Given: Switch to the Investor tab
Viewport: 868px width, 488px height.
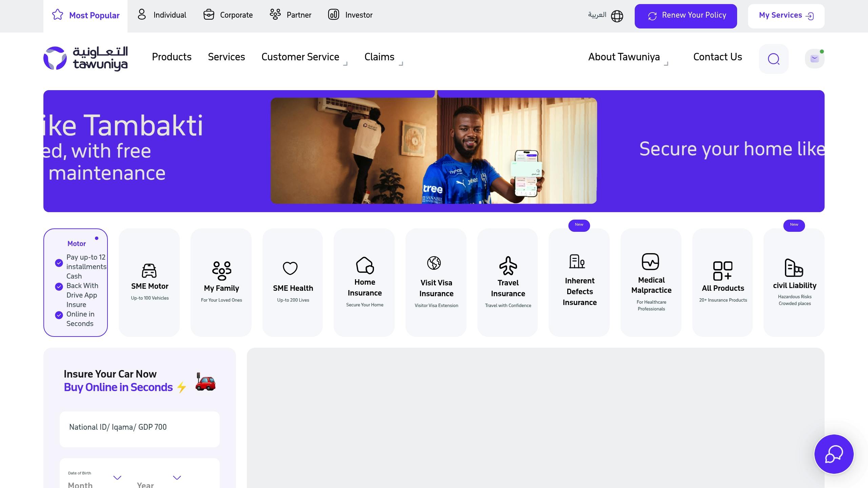Looking at the screenshot, I should click(x=350, y=15).
